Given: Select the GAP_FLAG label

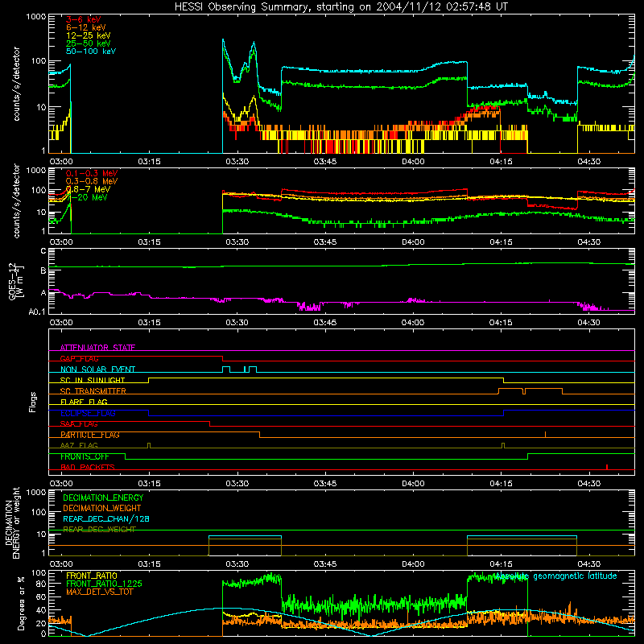Looking at the screenshot, I should tap(79, 358).
